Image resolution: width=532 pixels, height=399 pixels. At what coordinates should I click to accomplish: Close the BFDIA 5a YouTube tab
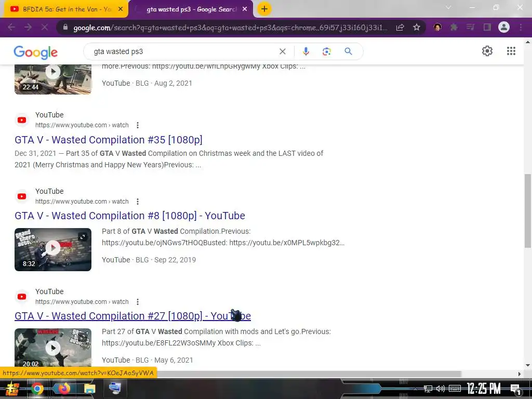(121, 9)
